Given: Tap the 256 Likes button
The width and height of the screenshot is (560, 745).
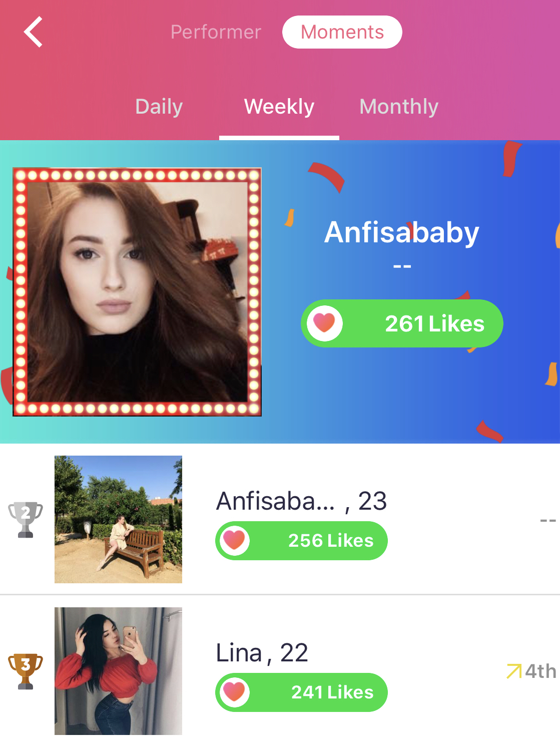Looking at the screenshot, I should [x=301, y=541].
